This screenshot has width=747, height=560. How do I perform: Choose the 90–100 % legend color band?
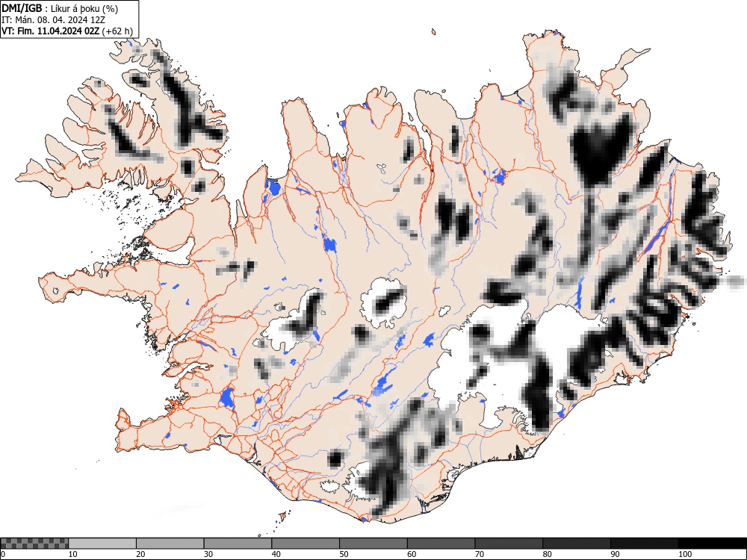644,544
